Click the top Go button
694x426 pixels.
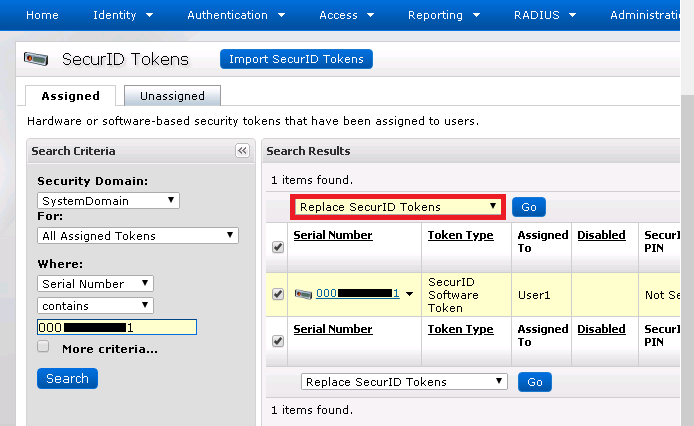529,207
